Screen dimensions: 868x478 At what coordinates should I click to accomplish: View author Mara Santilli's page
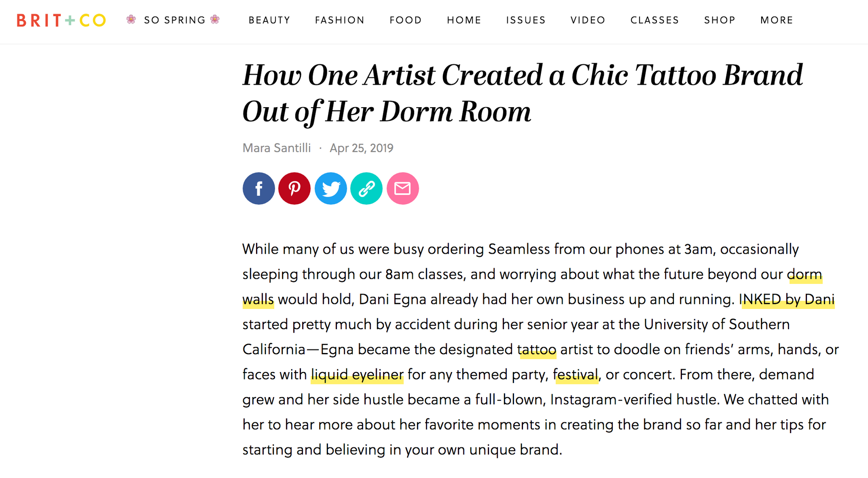click(276, 148)
